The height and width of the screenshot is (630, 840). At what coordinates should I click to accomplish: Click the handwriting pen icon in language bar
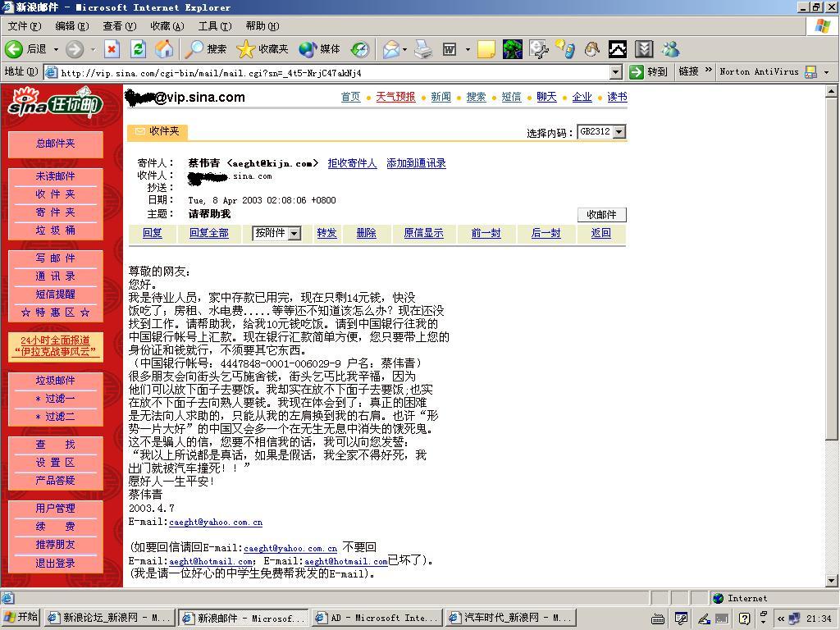pyautogui.click(x=703, y=619)
